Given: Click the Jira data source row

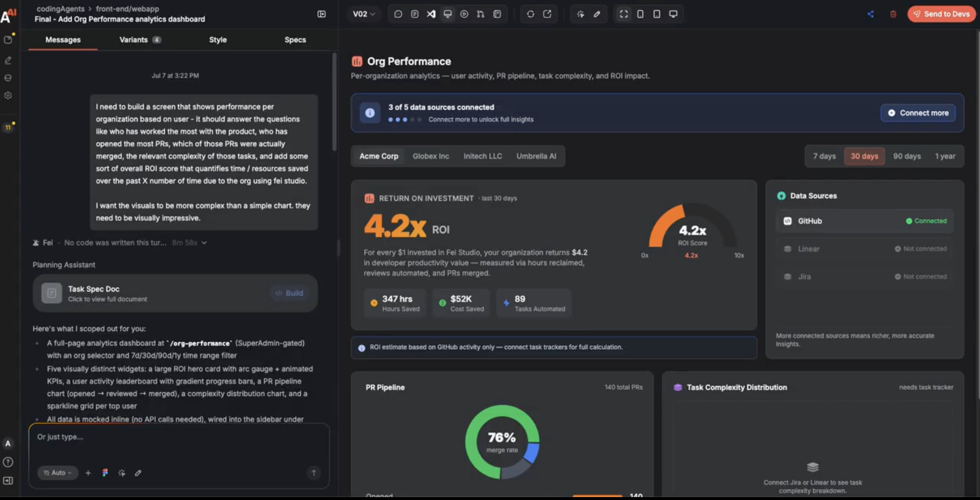Looking at the screenshot, I should click(865, 277).
